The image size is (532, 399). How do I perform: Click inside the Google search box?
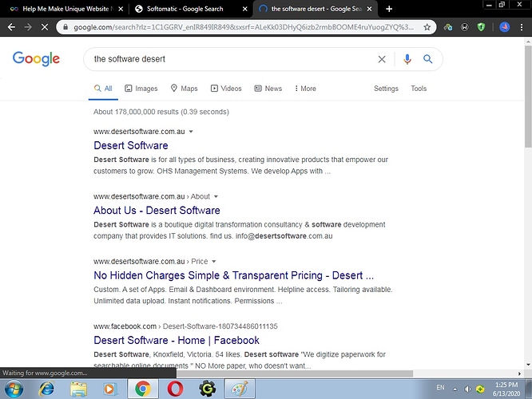click(231, 59)
